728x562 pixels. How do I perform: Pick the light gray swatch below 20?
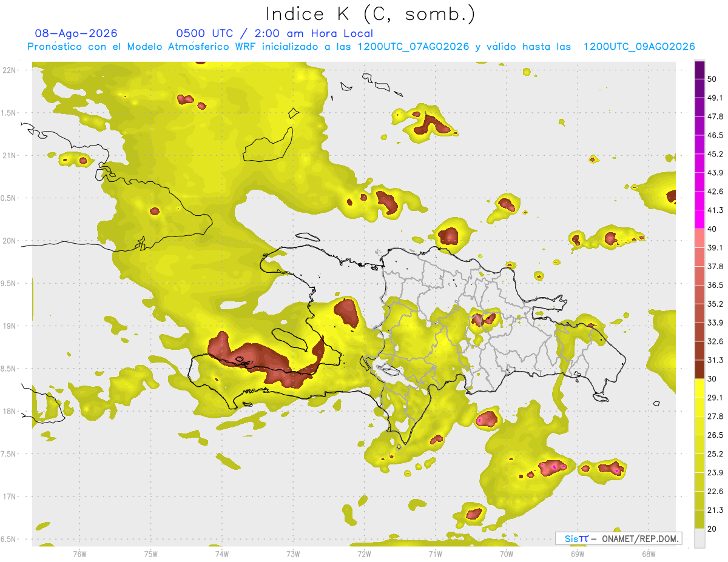point(699,538)
